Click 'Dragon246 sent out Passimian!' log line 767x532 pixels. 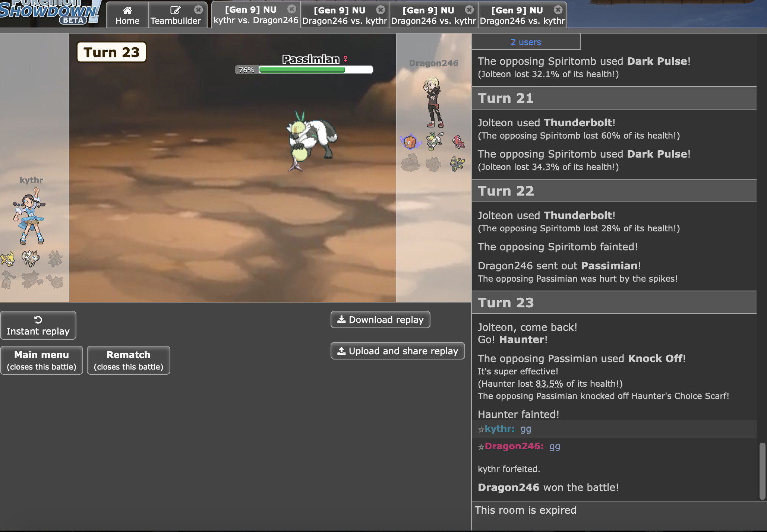(559, 266)
